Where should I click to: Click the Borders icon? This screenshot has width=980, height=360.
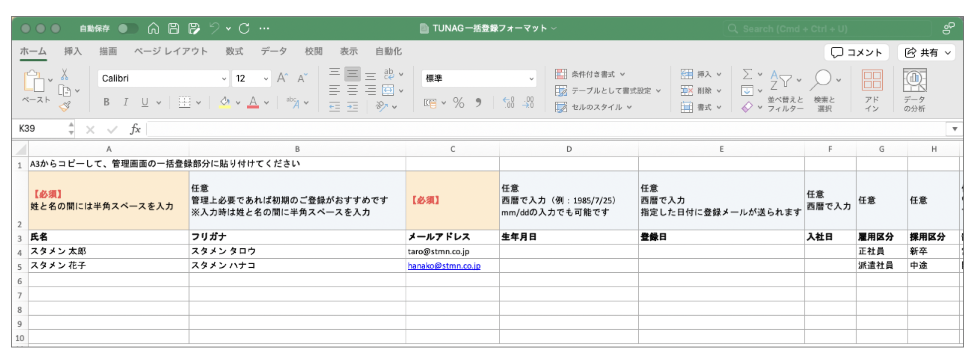184,102
